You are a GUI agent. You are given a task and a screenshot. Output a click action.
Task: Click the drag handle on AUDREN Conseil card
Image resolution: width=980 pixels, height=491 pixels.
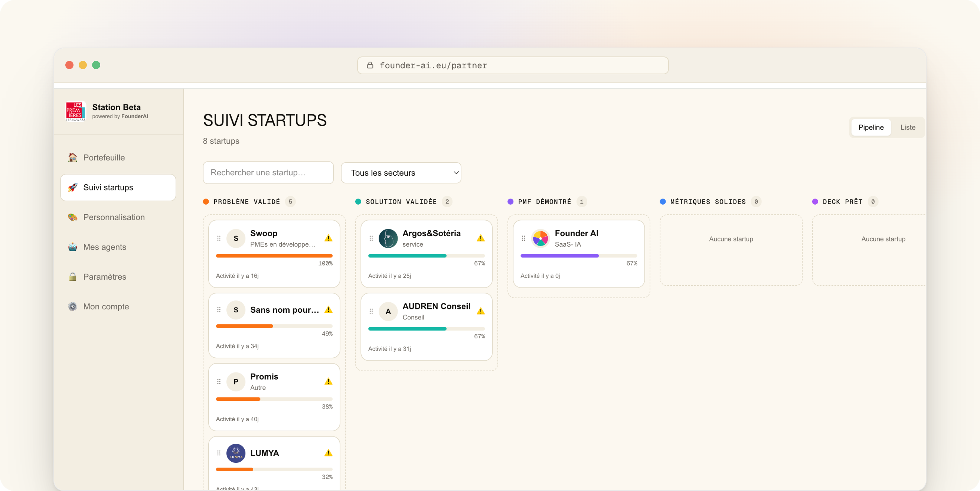[371, 311]
